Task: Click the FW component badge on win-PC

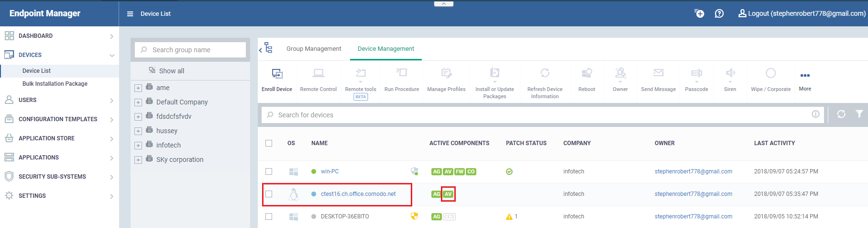Action: [460, 171]
